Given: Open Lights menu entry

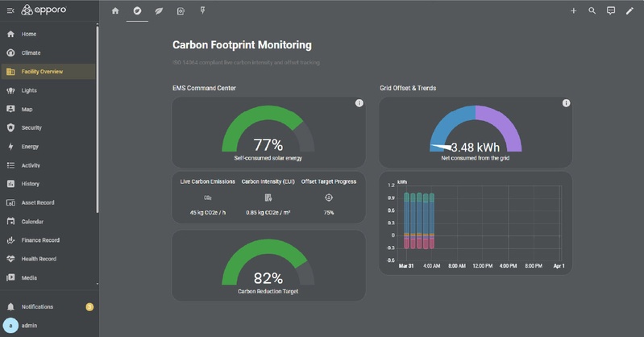Looking at the screenshot, I should pyautogui.click(x=29, y=90).
